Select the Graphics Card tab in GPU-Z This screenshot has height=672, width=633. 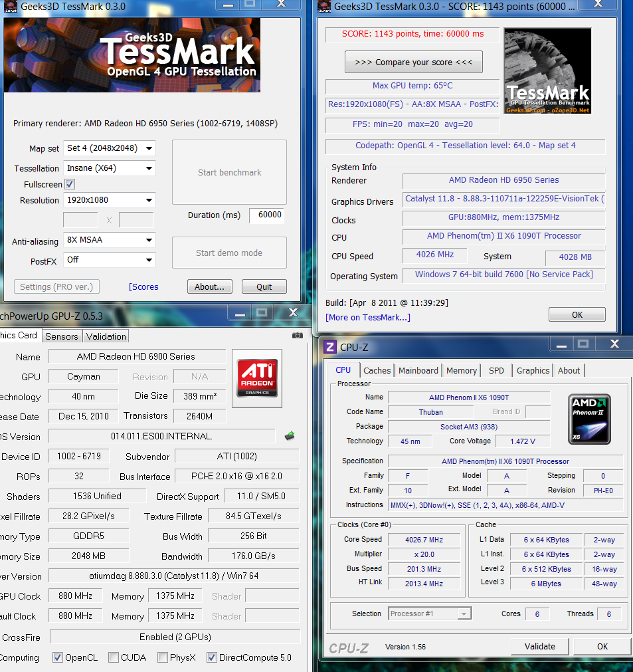click(19, 335)
